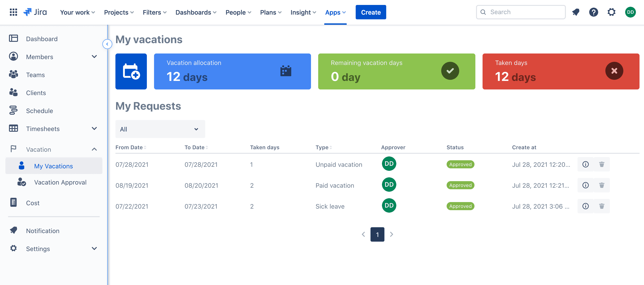Click the X icon in Taken days card
644x285 pixels.
(x=614, y=71)
